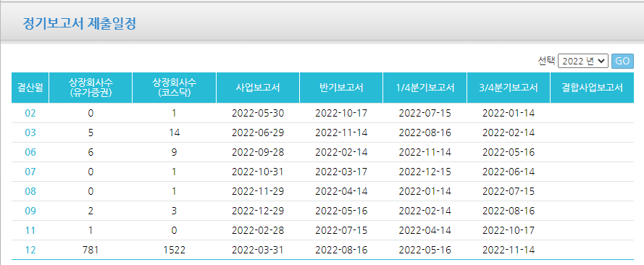Open settlement month 07 link
The image size is (644, 265).
point(30,172)
